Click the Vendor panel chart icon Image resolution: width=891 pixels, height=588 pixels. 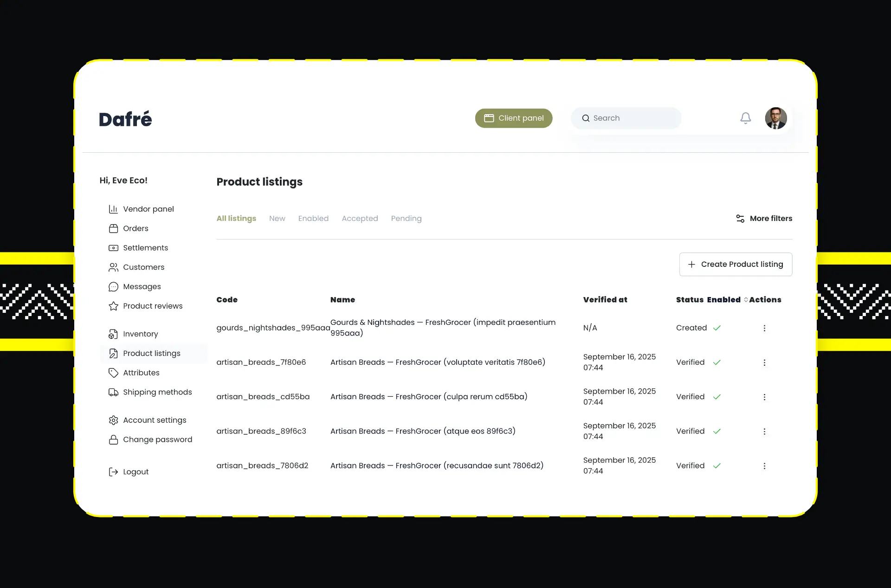[113, 209]
